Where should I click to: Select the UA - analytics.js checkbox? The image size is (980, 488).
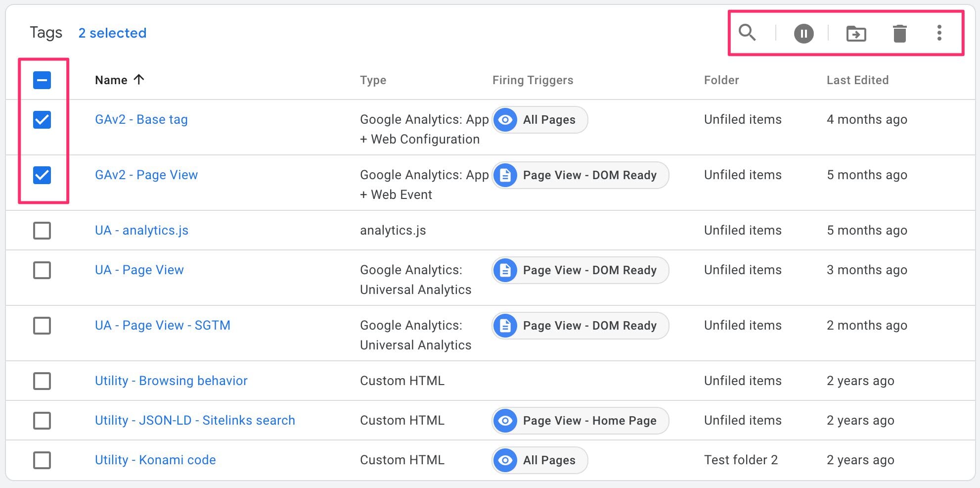(x=42, y=231)
